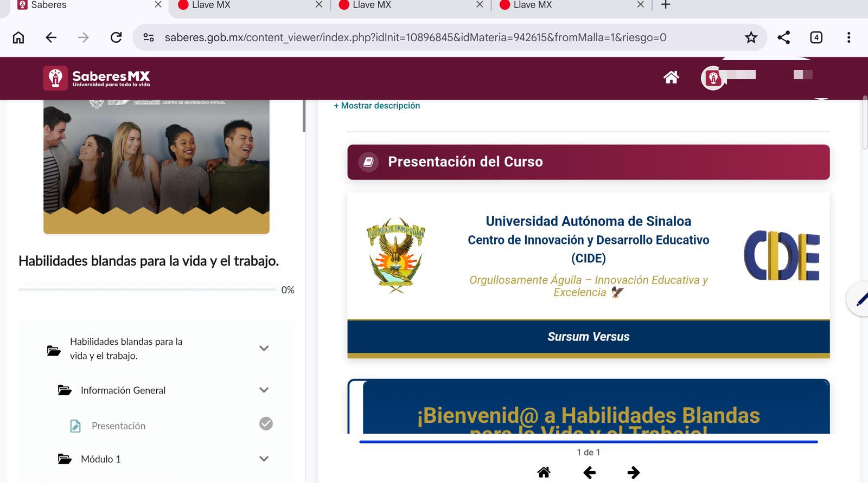Go to the previous slide with left arrow

tap(589, 473)
